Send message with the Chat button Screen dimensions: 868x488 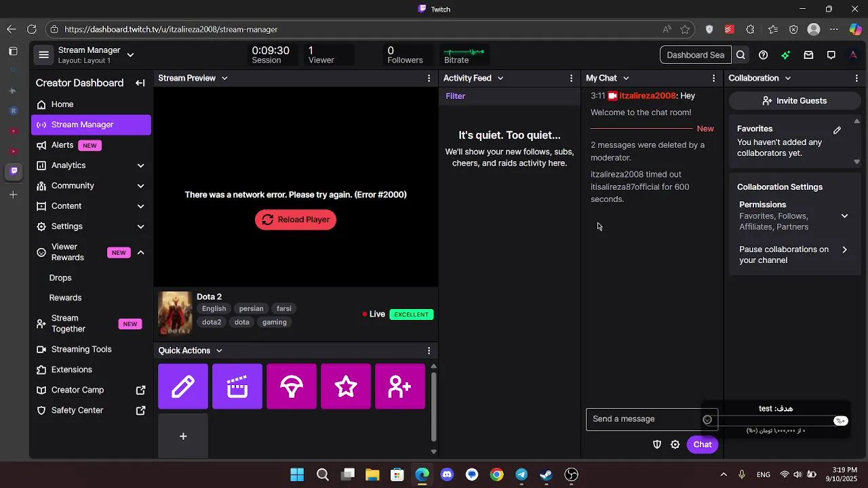coord(702,445)
